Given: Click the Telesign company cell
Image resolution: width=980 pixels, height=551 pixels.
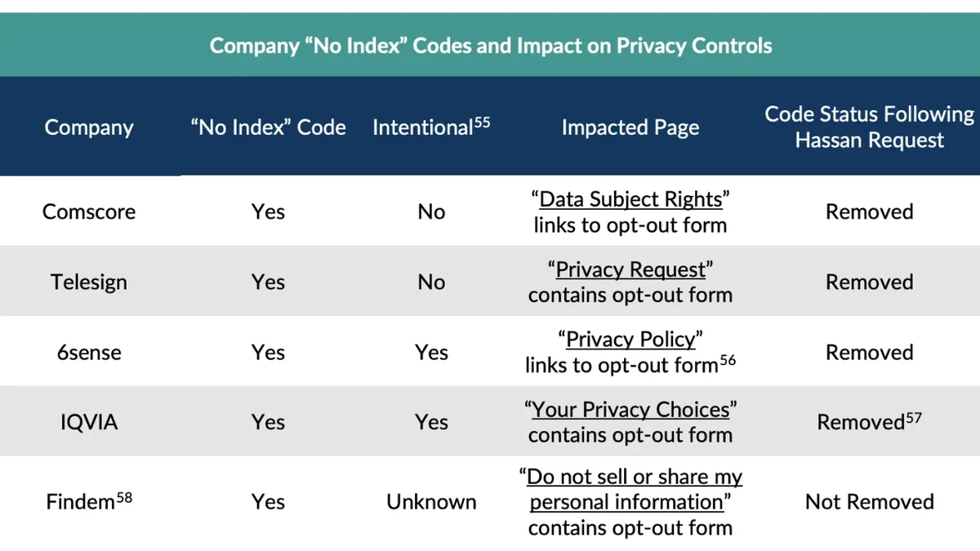Looking at the screenshot, I should pos(89,282).
